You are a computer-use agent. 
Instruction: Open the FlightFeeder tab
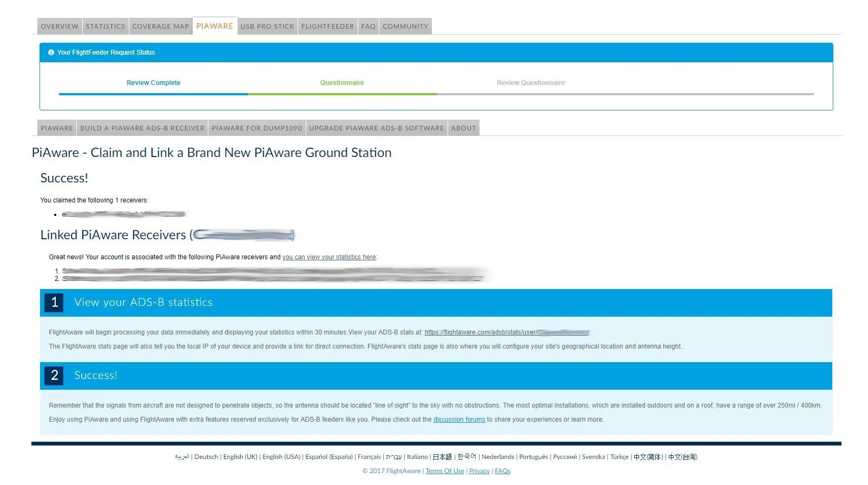pos(327,27)
